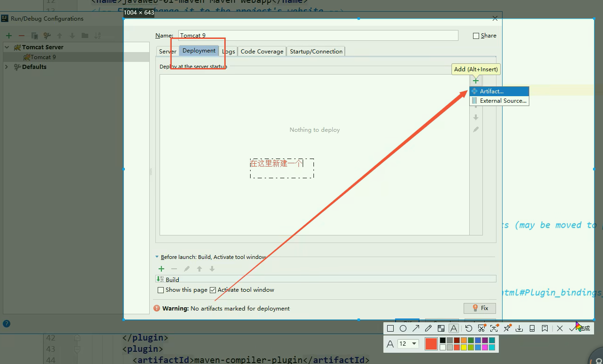Collapse the Before launch section
The width and height of the screenshot is (603, 364).
coord(157,257)
